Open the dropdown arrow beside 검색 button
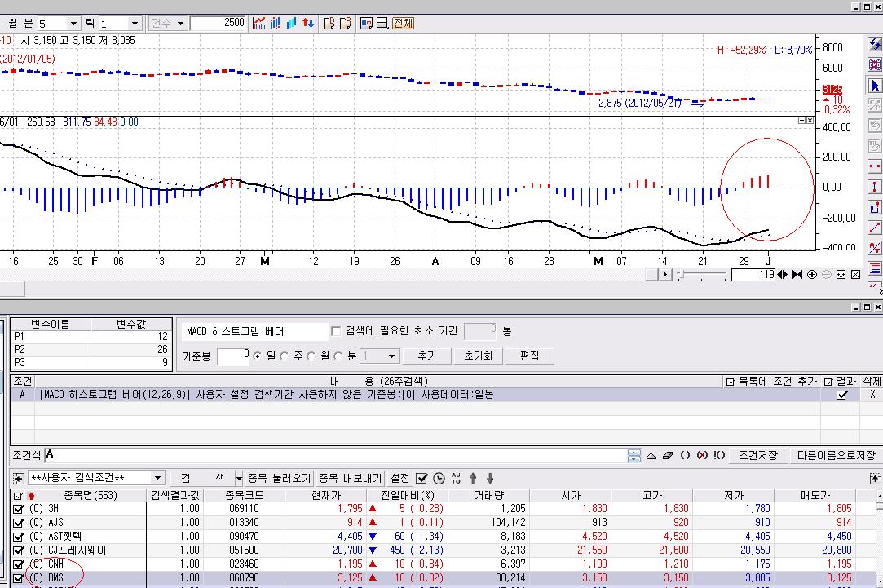Screen dimensions: 883x588 pyautogui.click(x=239, y=478)
